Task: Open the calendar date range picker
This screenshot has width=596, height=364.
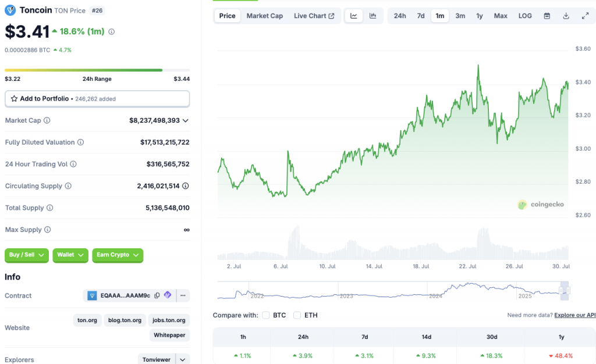Action: (x=547, y=16)
